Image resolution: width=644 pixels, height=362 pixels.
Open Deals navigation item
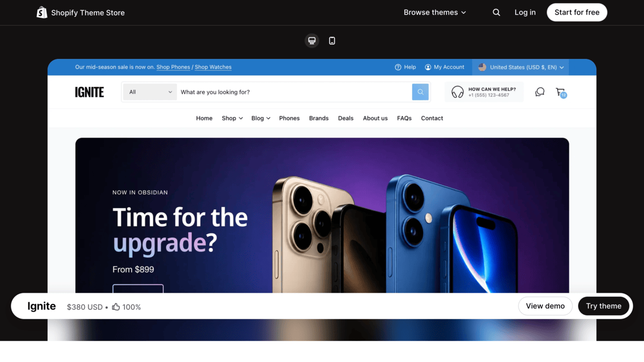pos(346,118)
